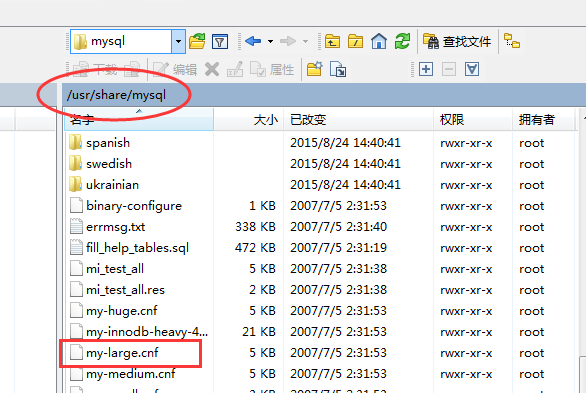
Task: Select the my-medium.cnf file
Action: [130, 374]
